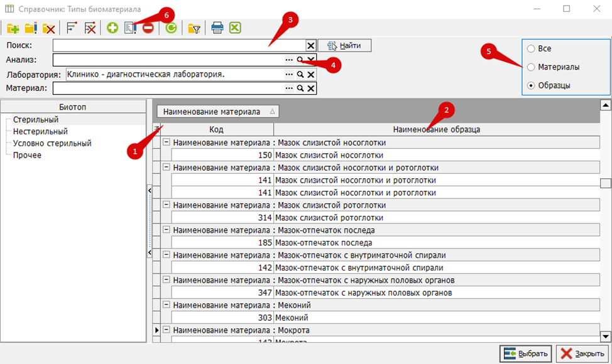Select the Условно стерильный biotope item
612x364 pixels.
52,144
